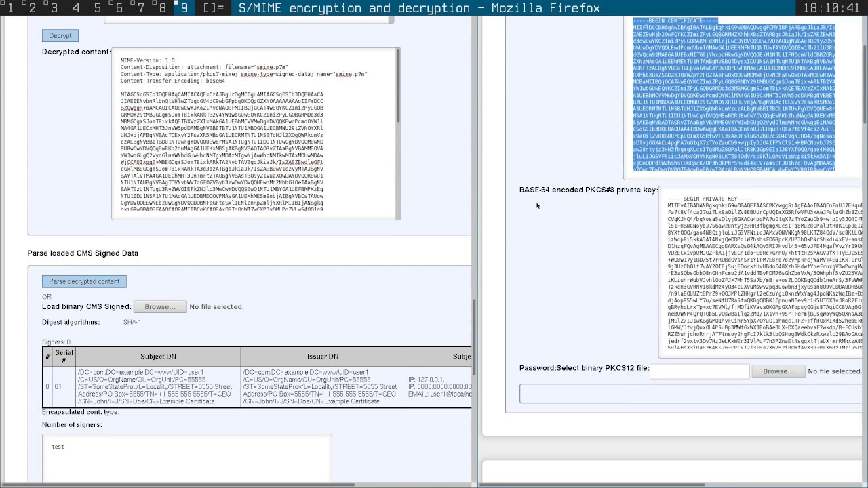This screenshot has width=868, height=488.
Task: Click the 'Number of signers:' label
Action: 72,425
